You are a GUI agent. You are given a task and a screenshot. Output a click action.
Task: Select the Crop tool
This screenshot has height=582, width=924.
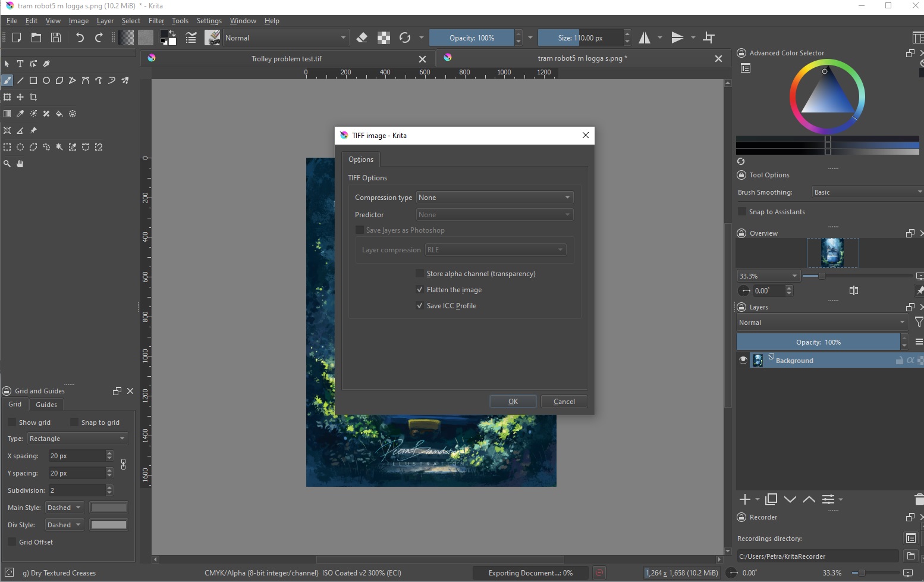click(33, 97)
